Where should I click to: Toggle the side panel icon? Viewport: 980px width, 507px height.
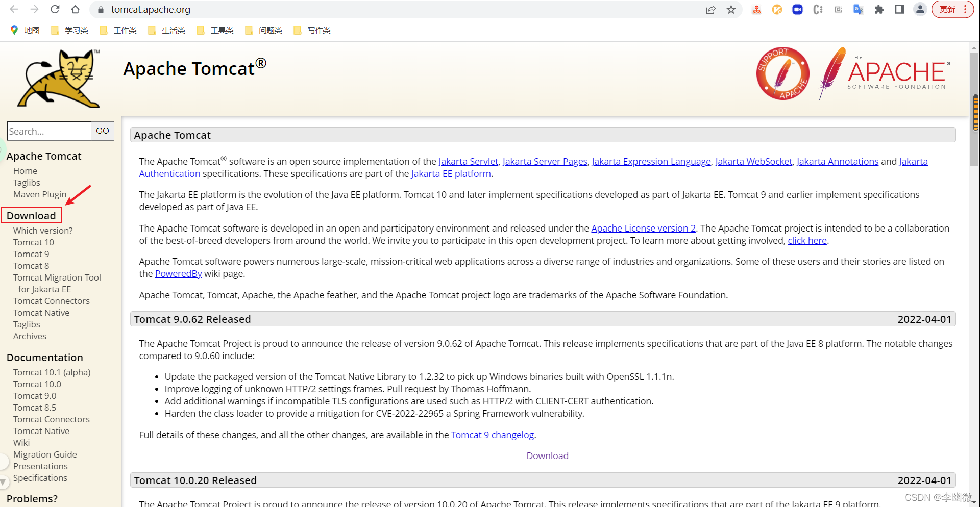(899, 10)
